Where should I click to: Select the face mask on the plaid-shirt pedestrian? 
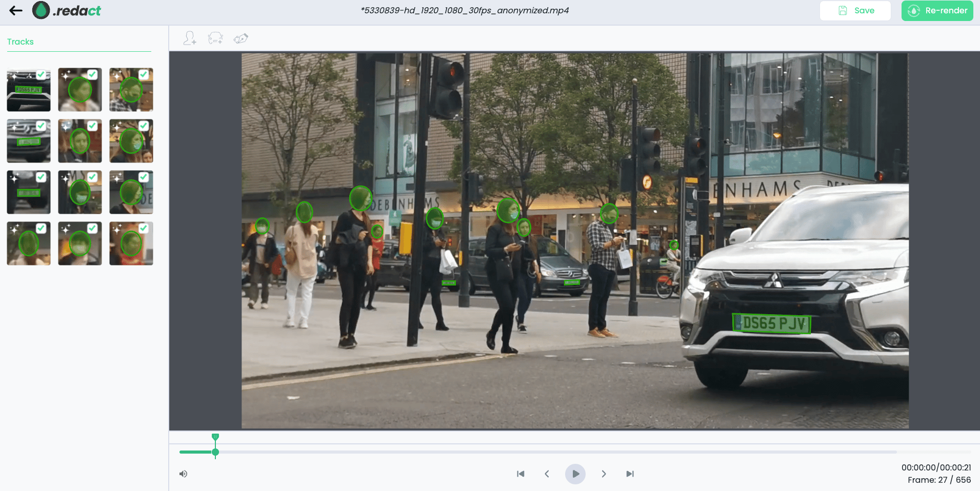tap(609, 213)
